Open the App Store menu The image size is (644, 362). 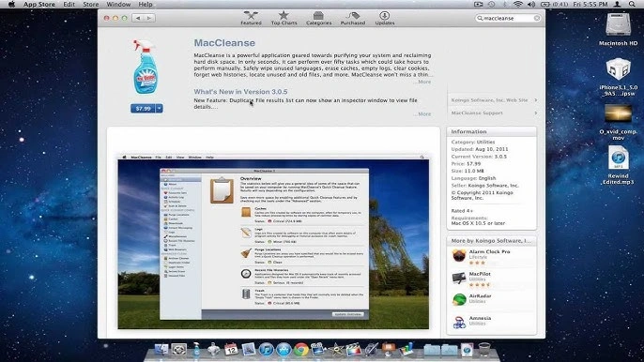click(x=39, y=4)
